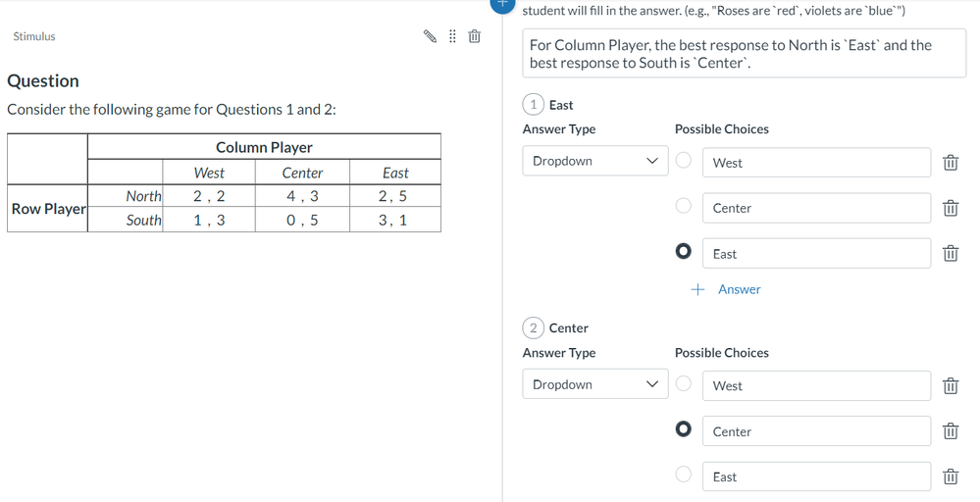Select Center as correct answer for blank 1

[684, 206]
